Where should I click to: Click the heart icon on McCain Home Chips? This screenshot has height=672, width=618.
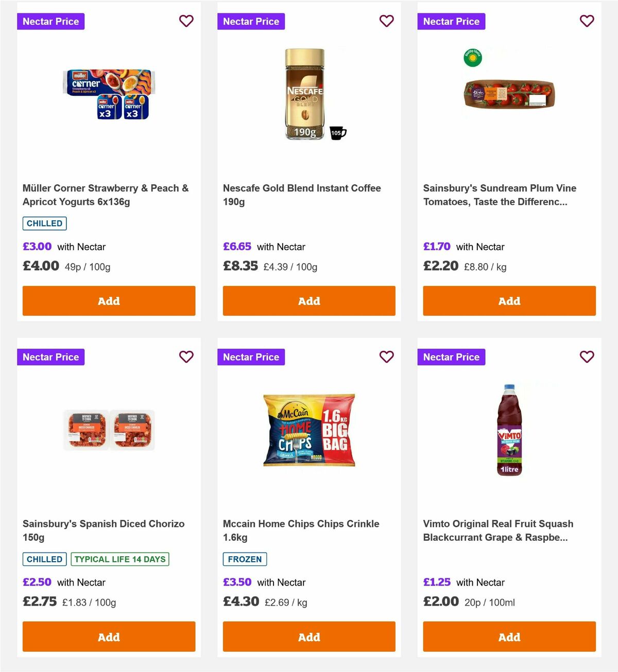click(386, 356)
